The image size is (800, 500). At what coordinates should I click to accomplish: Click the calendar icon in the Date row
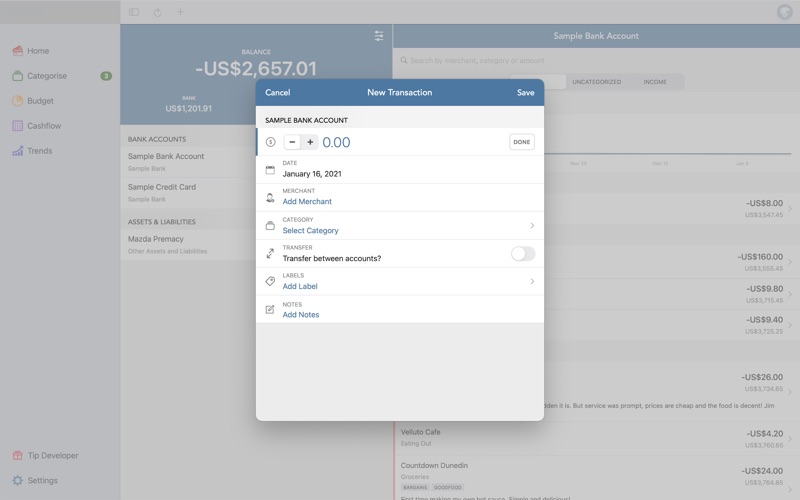point(270,170)
